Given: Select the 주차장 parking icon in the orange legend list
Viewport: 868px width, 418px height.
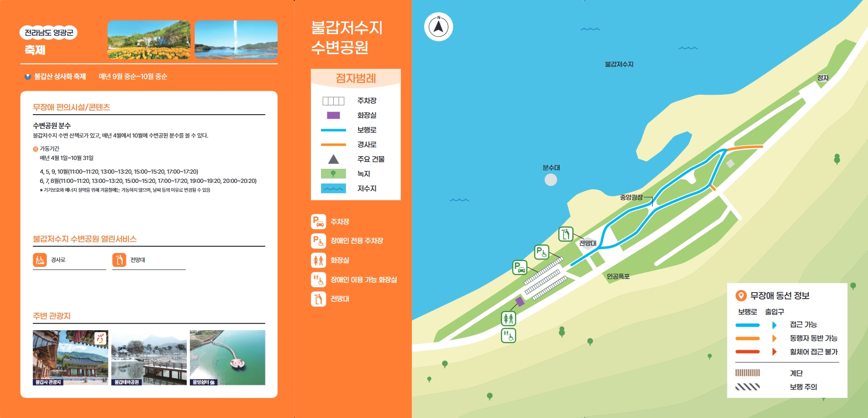Looking at the screenshot, I should click(x=319, y=221).
